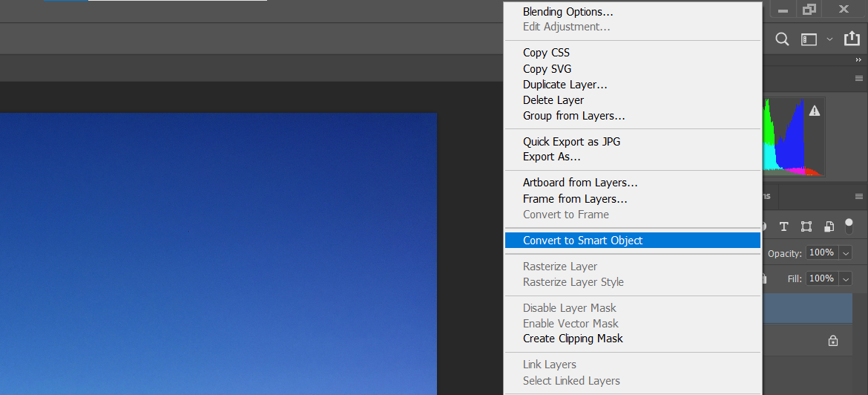Select Frame from Layers

[x=575, y=198]
